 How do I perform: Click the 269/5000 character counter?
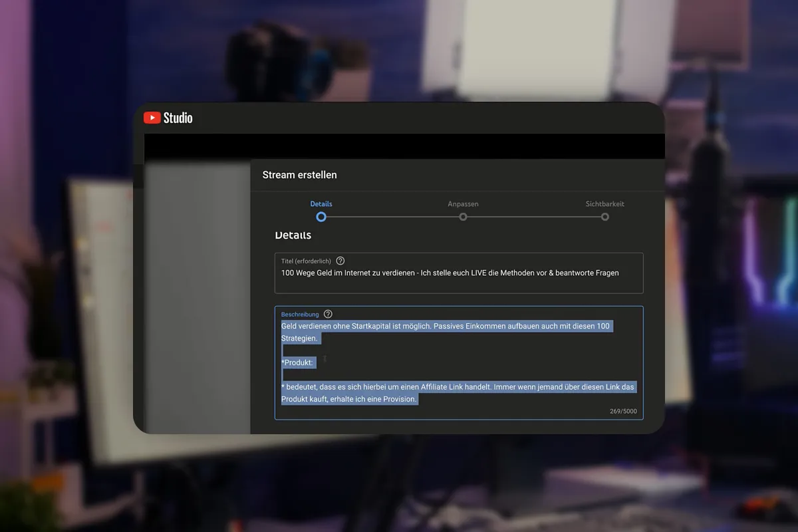coord(623,411)
